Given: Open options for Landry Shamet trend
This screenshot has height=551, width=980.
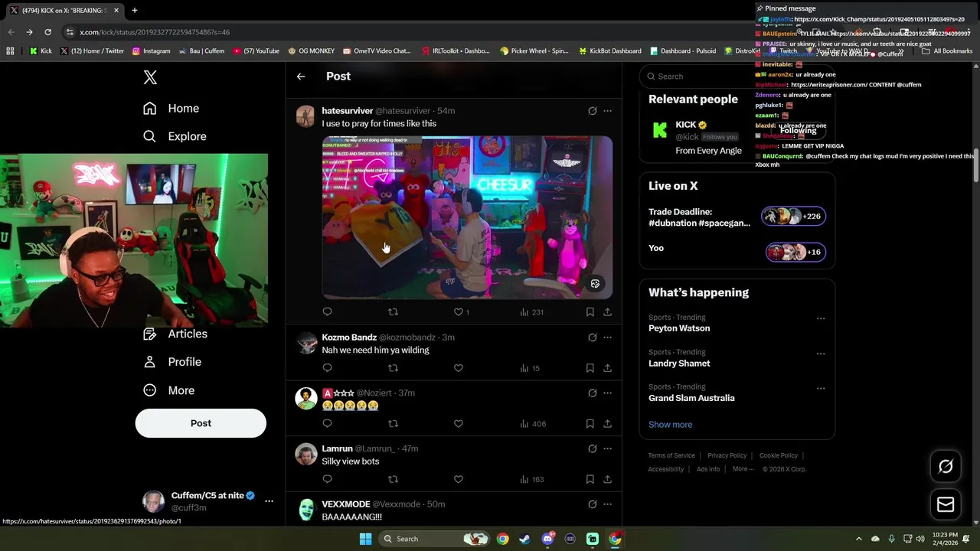Looking at the screenshot, I should coord(821,354).
